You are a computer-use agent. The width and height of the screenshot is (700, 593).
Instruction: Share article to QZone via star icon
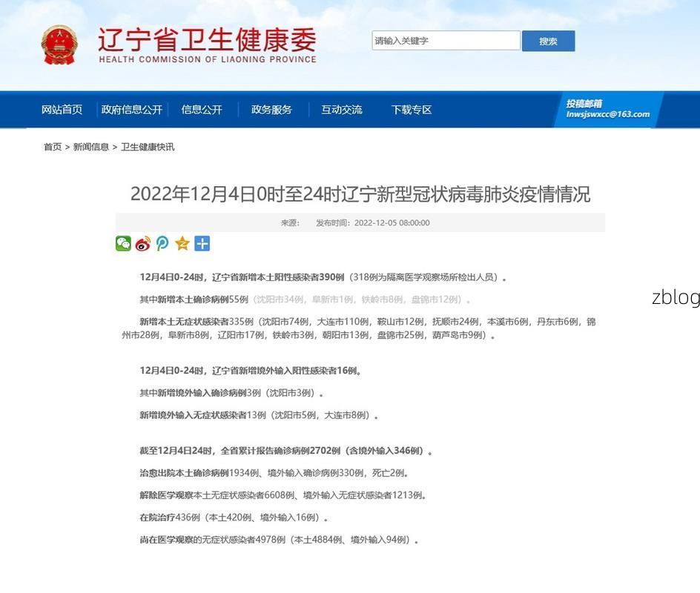click(x=181, y=243)
